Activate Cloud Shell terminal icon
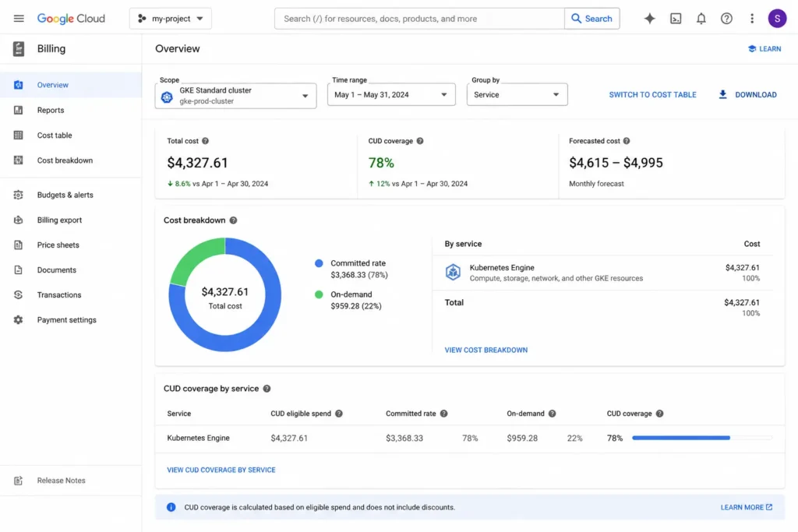The height and width of the screenshot is (532, 798). (676, 19)
